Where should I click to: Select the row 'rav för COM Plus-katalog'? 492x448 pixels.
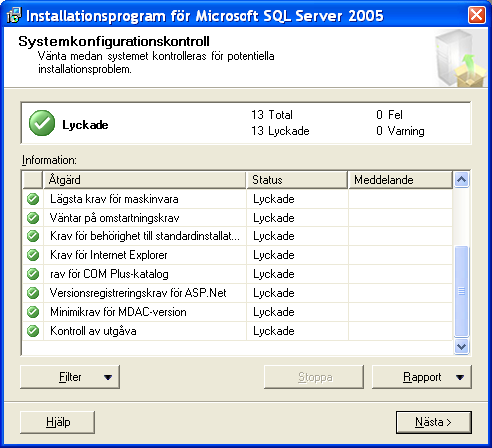point(238,274)
